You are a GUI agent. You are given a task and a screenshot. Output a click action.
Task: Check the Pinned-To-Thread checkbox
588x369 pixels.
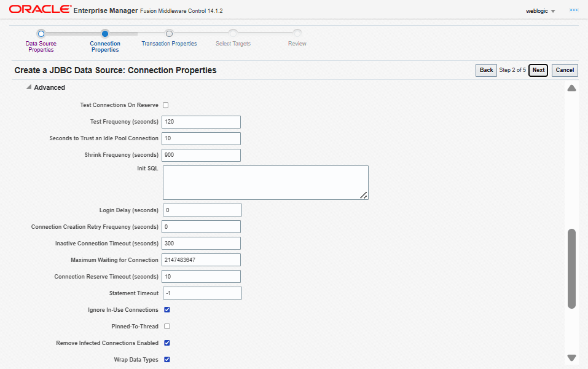pyautogui.click(x=167, y=327)
